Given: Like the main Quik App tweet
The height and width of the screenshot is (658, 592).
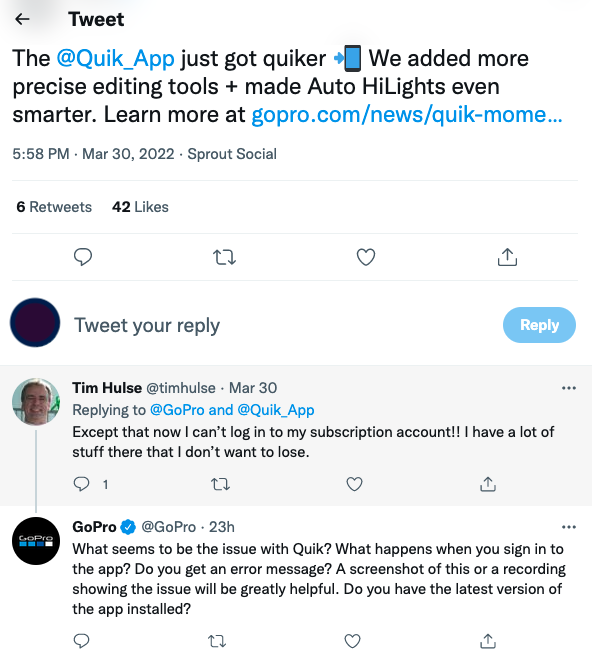Looking at the screenshot, I should 366,257.
